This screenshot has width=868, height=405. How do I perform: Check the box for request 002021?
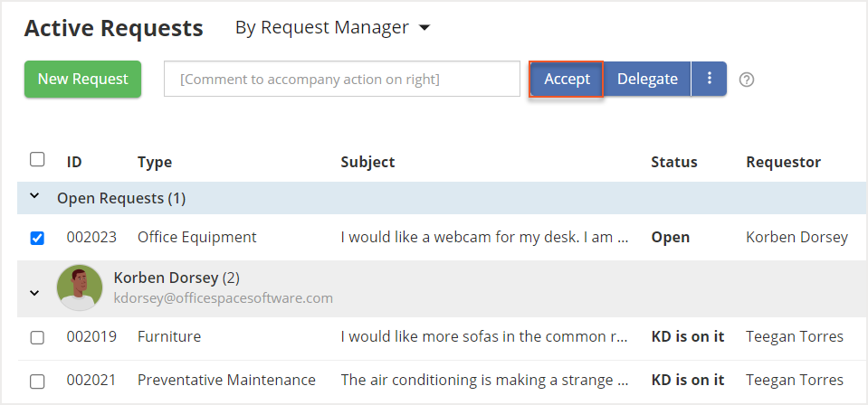[37, 381]
